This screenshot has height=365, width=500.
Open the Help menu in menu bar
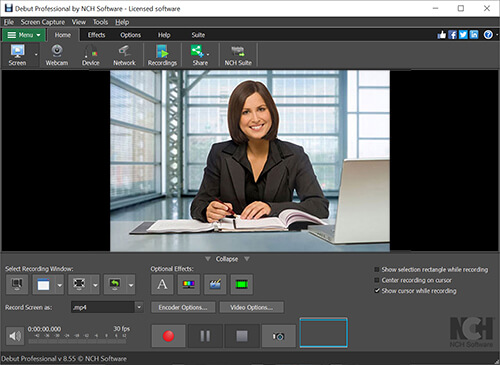[122, 22]
